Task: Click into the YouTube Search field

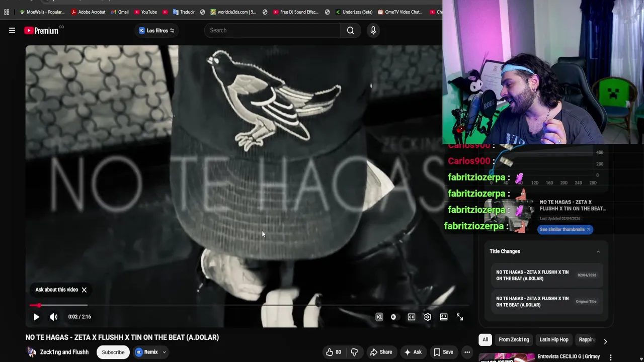Action: [x=272, y=30]
